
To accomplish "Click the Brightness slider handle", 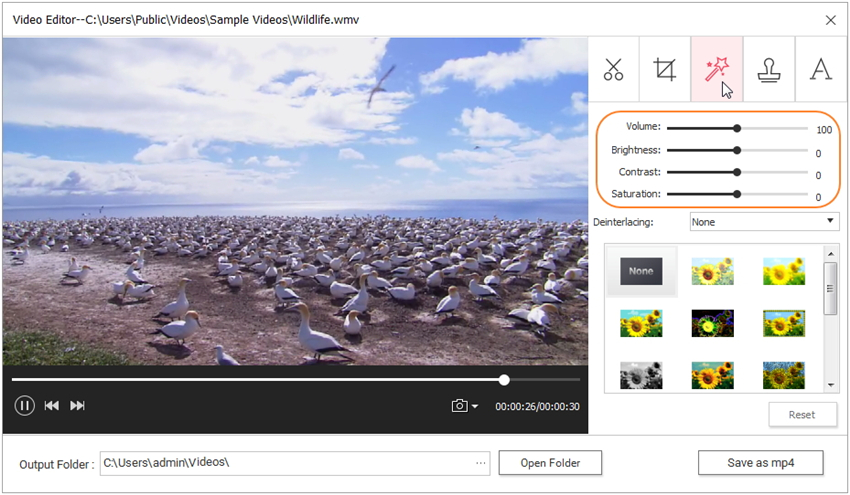I will (x=737, y=150).
